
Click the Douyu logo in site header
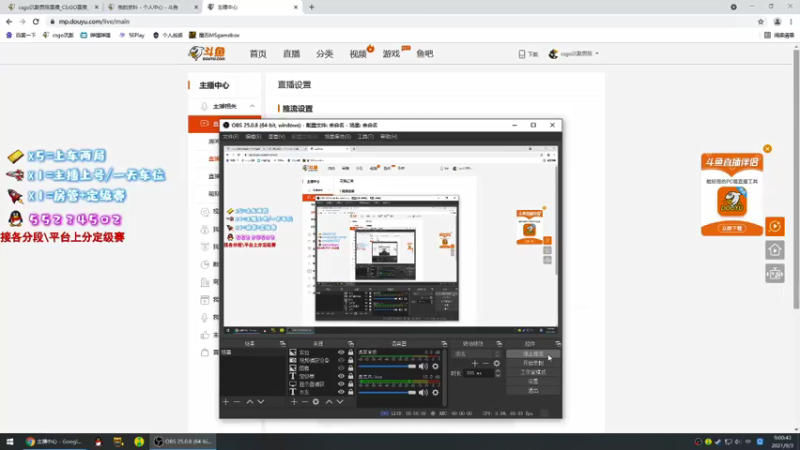[x=207, y=53]
